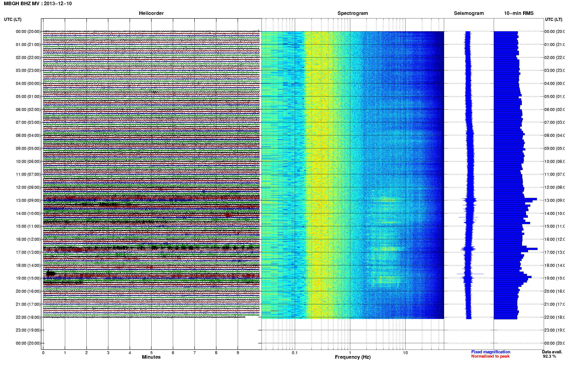Click the left time label '08:00 (04:00)'
The height and width of the screenshot is (368, 588).
28,135
